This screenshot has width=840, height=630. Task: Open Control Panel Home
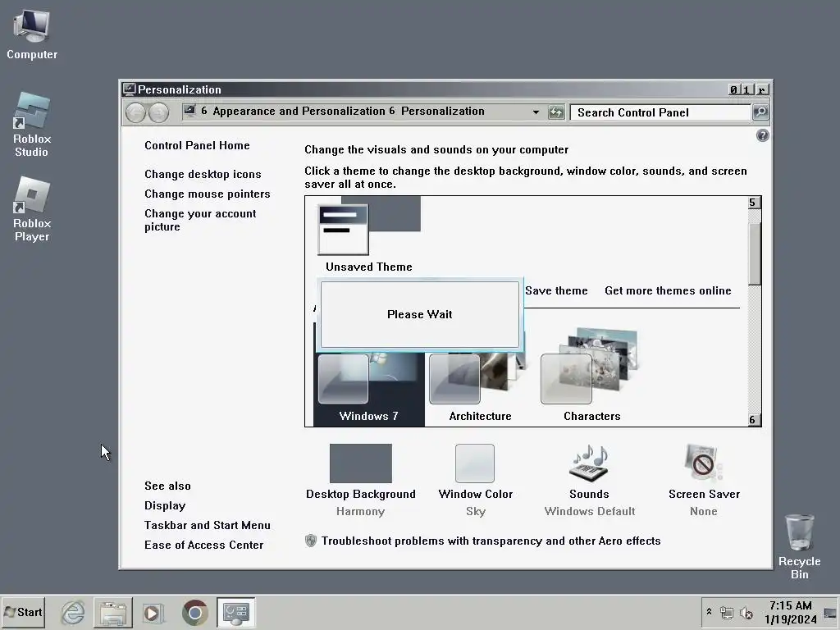[197, 146]
